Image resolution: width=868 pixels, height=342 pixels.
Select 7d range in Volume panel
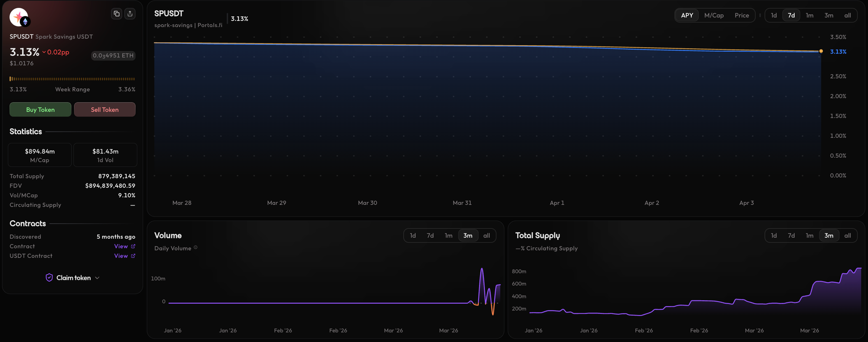430,236
